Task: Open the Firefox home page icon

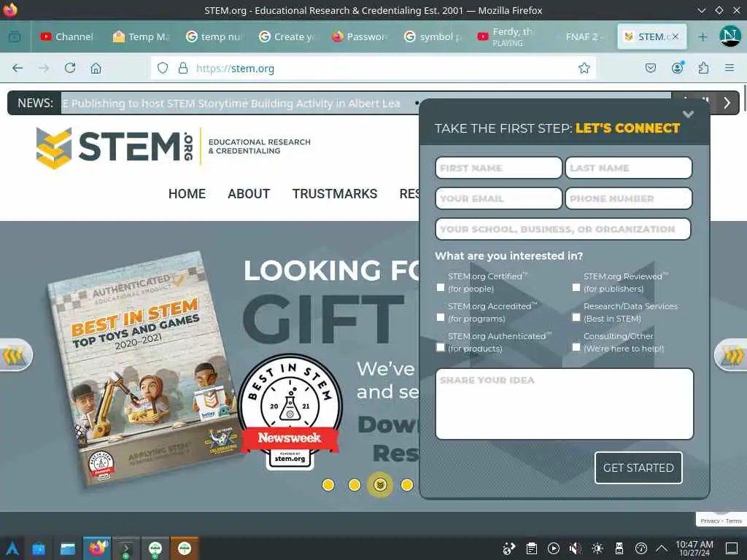Action: 96,68
